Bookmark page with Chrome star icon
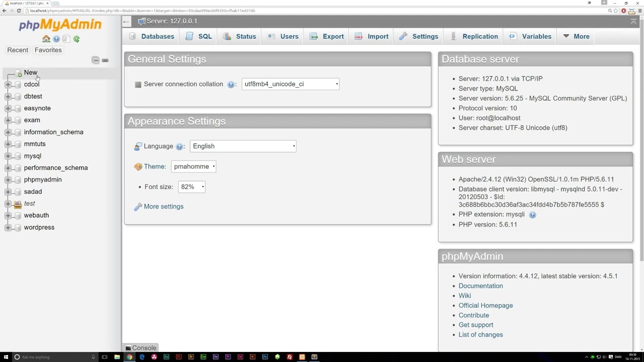 click(x=616, y=11)
